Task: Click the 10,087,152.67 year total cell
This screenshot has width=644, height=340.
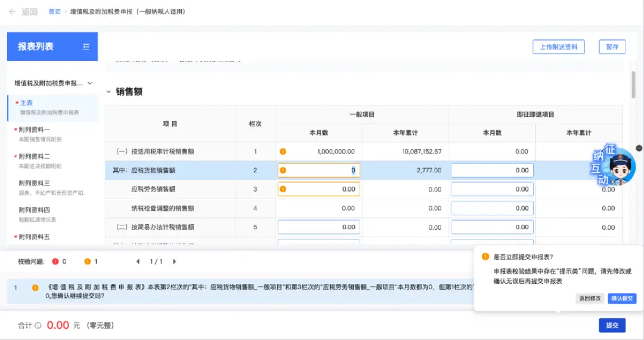Action: tap(422, 152)
